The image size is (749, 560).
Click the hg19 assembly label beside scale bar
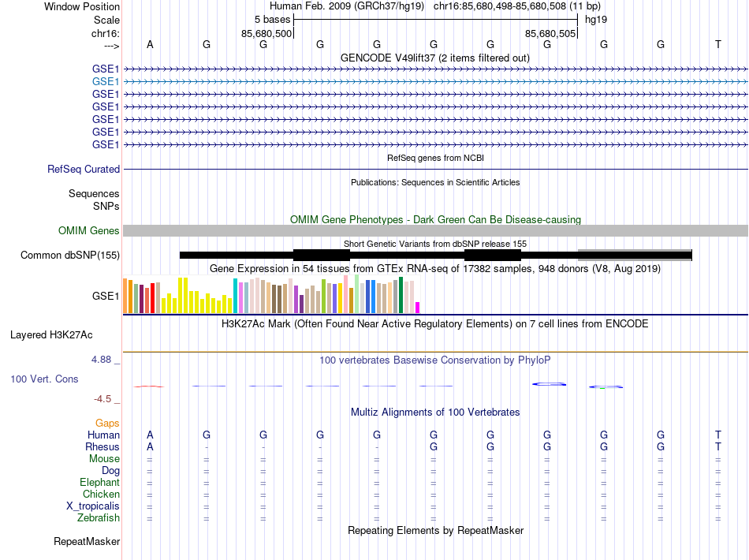point(596,20)
